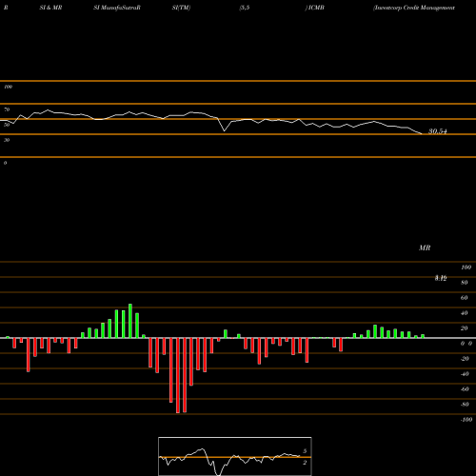Click the "MR" label above the histogram

click(425, 248)
